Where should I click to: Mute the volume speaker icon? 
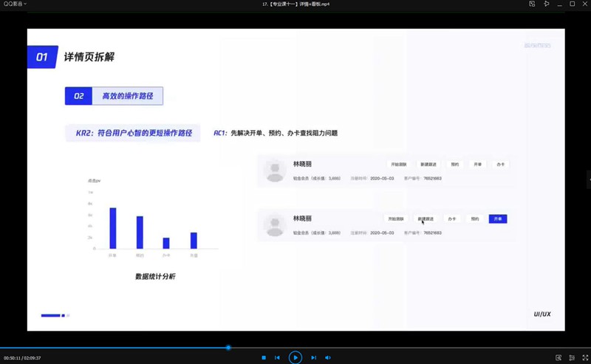pos(327,357)
